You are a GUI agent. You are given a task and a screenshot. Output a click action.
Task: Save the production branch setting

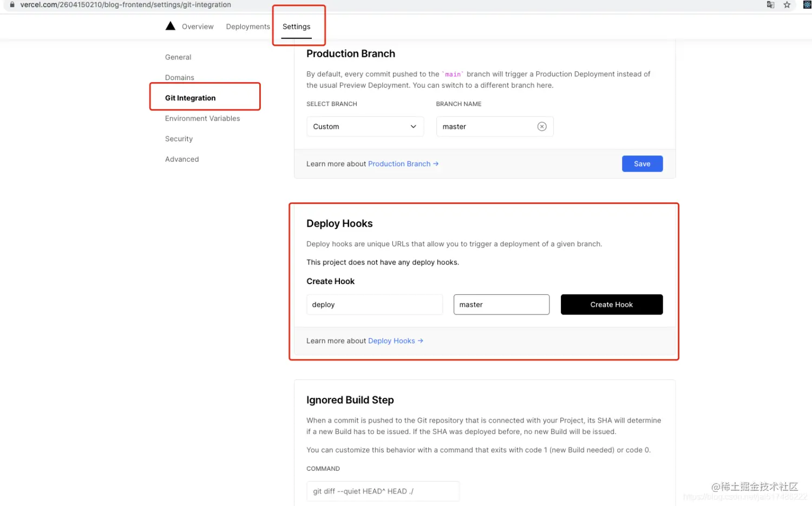click(x=642, y=164)
